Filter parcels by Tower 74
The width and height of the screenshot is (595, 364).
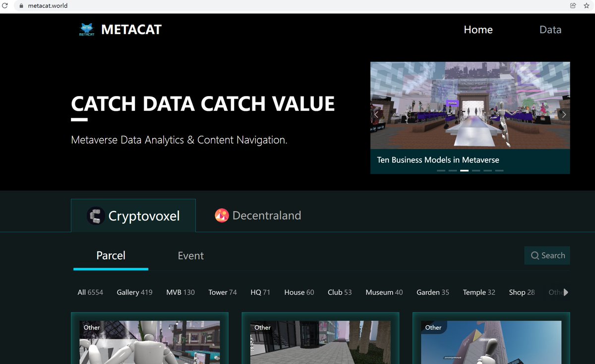click(223, 292)
